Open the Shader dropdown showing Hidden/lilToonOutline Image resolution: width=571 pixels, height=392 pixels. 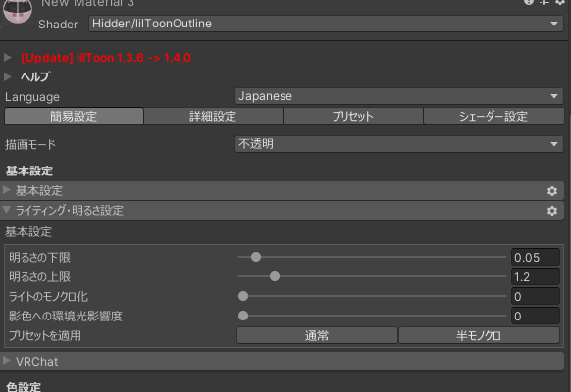coord(327,24)
